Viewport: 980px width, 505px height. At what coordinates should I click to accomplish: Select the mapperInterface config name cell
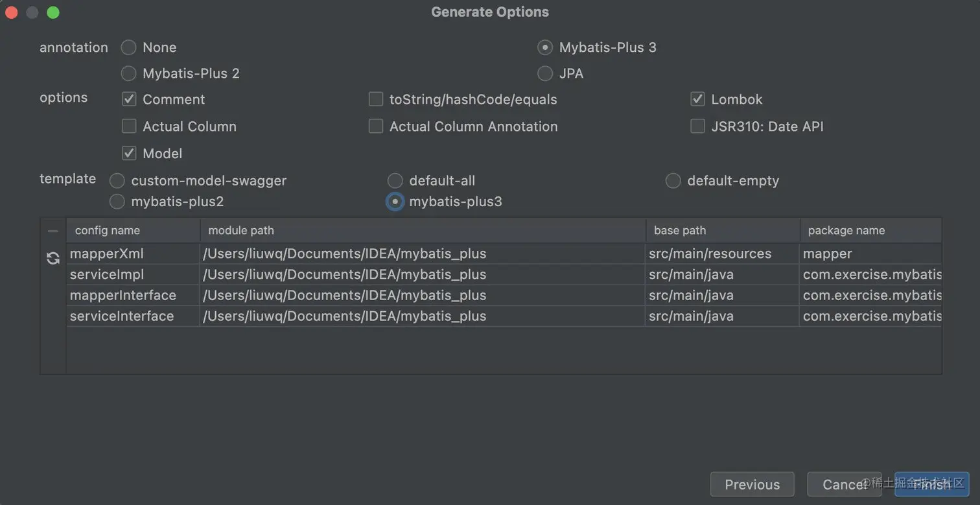134,295
